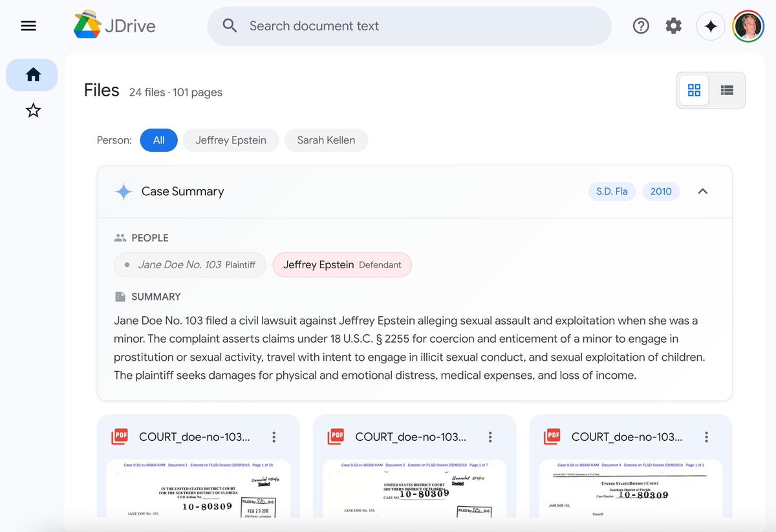
Task: Open the help question mark icon
Action: (641, 26)
